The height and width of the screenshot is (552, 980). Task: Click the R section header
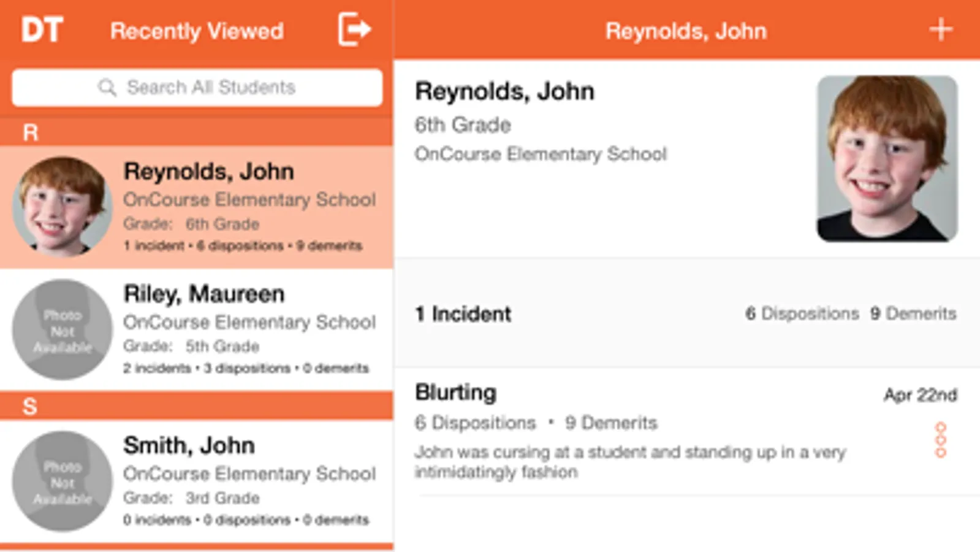(196, 132)
